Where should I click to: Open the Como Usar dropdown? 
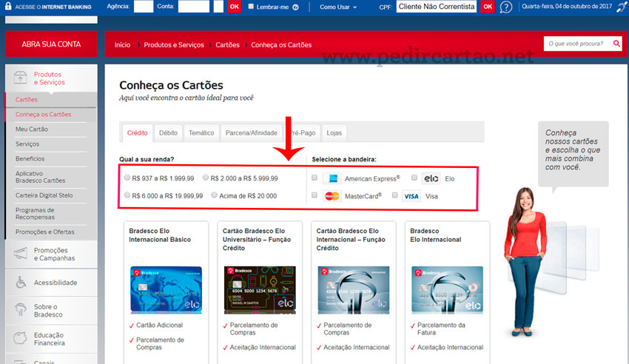click(x=337, y=7)
